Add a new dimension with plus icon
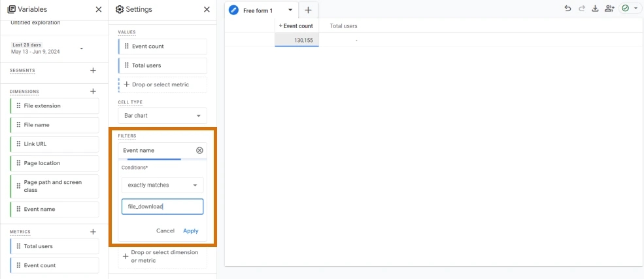This screenshot has width=644, height=279. pyautogui.click(x=93, y=91)
